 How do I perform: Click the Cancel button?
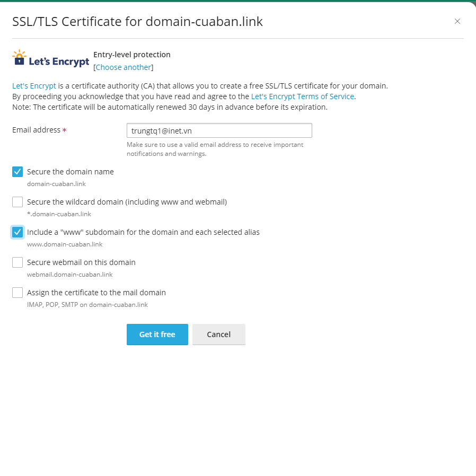click(x=218, y=334)
